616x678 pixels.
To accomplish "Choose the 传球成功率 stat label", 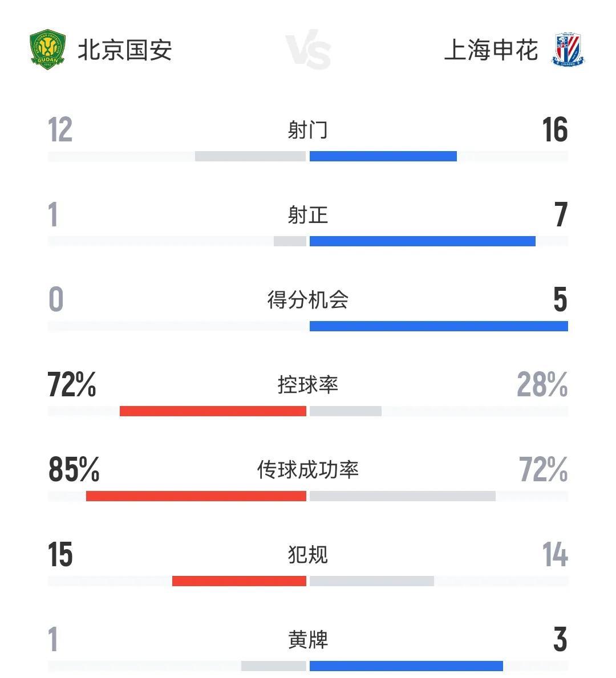I will 308,469.
